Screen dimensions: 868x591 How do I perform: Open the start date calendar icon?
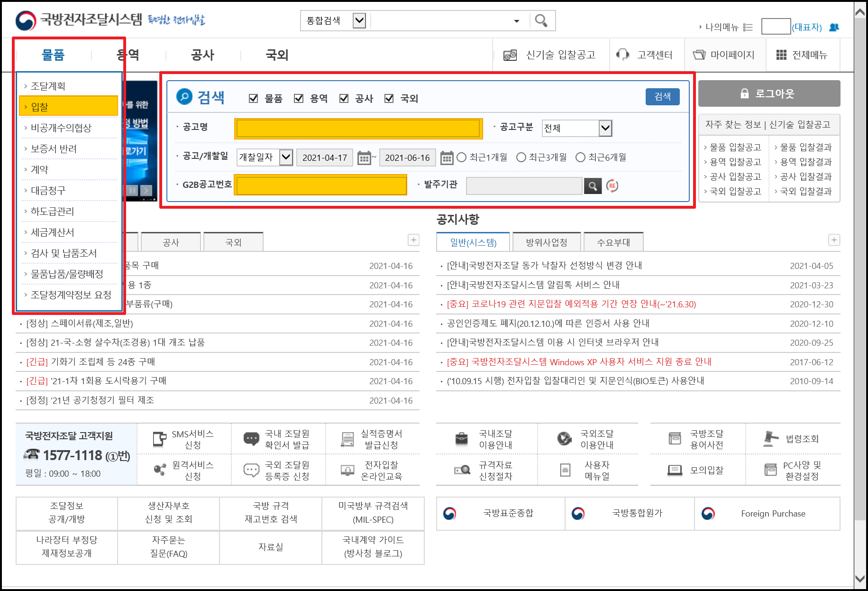click(364, 157)
